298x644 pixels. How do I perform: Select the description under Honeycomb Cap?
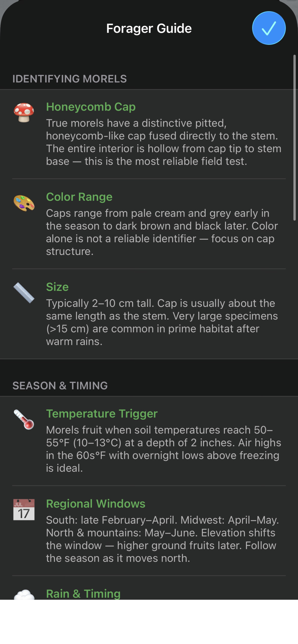tap(164, 142)
